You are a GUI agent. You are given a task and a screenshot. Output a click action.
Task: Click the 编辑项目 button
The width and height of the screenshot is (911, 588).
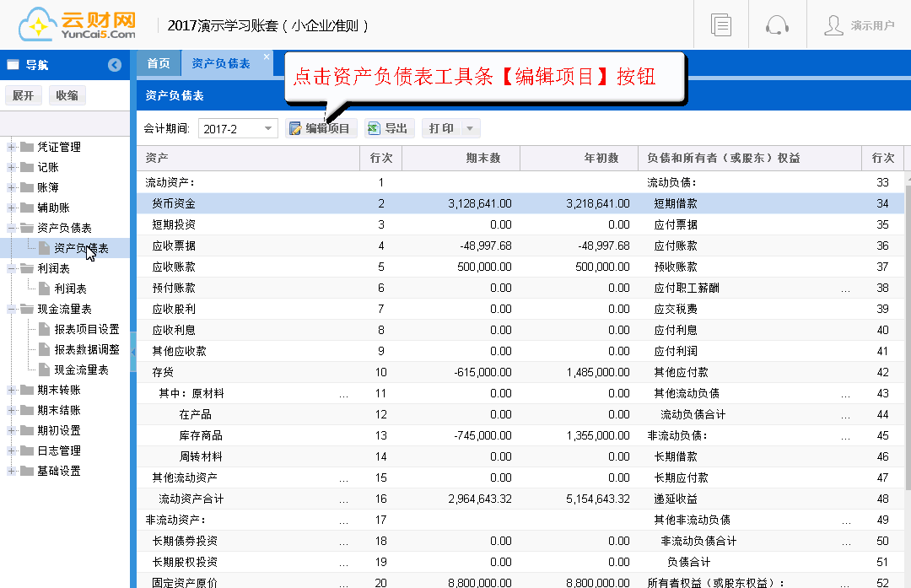321,128
